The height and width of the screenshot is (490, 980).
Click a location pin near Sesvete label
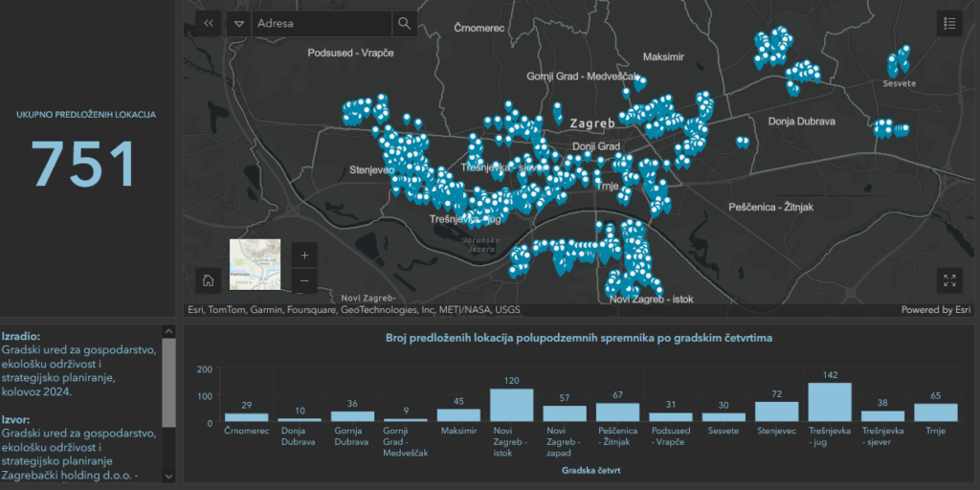(x=894, y=65)
